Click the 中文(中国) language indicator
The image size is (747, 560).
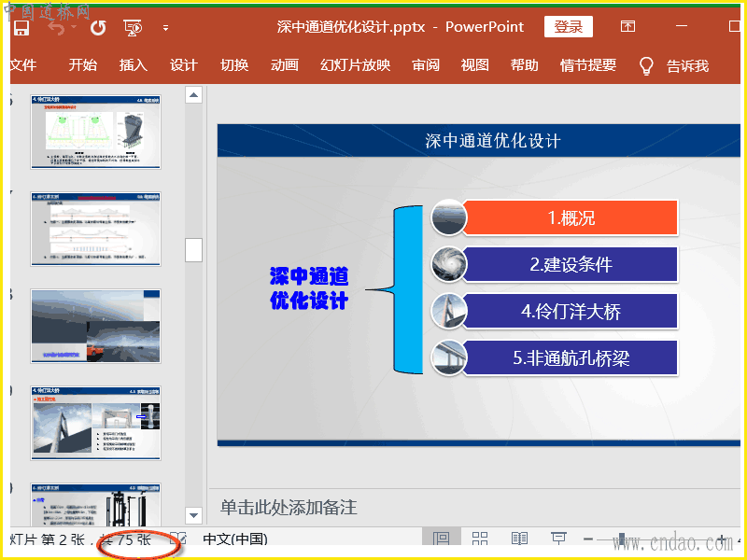pos(235,539)
